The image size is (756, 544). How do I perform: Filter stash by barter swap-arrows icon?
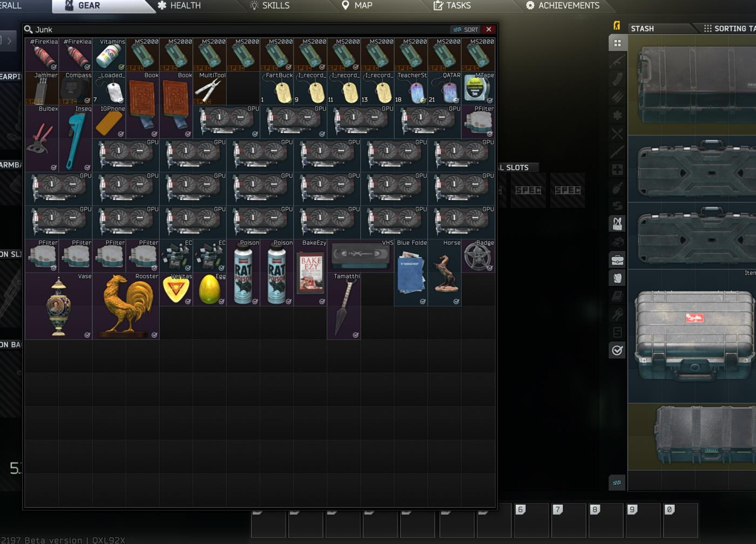point(617,206)
